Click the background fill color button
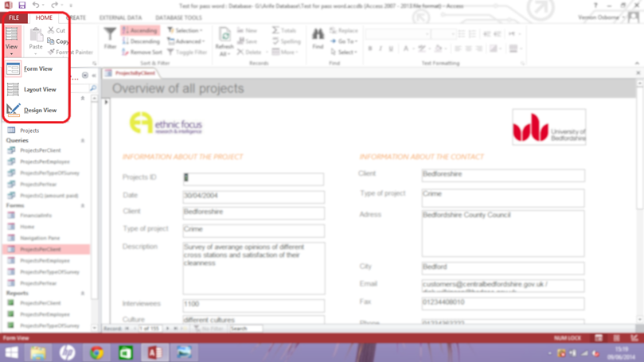 (x=438, y=49)
